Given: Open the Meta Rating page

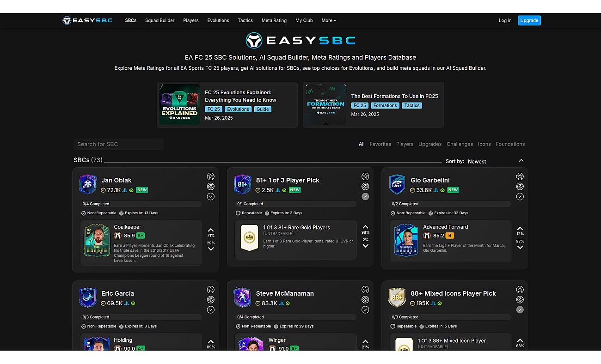Looking at the screenshot, I should click(274, 20).
